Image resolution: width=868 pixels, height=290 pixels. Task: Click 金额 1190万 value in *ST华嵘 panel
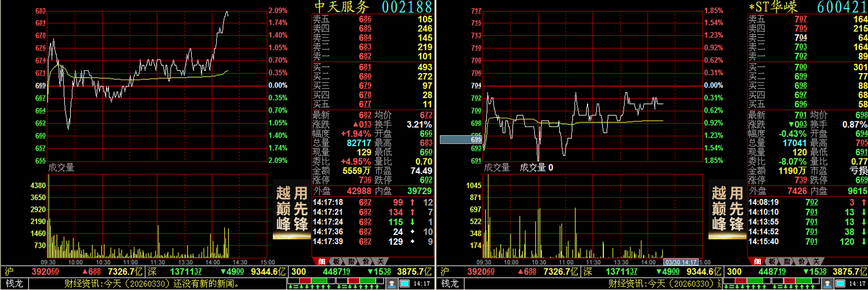pyautogui.click(x=793, y=171)
